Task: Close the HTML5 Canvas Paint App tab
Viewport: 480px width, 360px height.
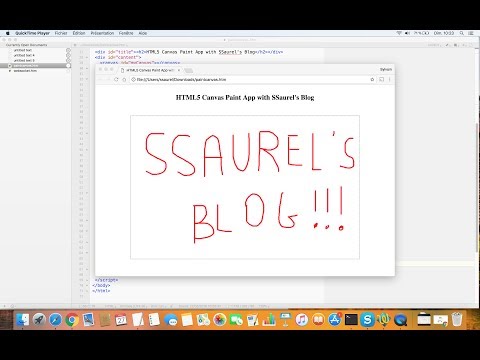Action: 179,70
